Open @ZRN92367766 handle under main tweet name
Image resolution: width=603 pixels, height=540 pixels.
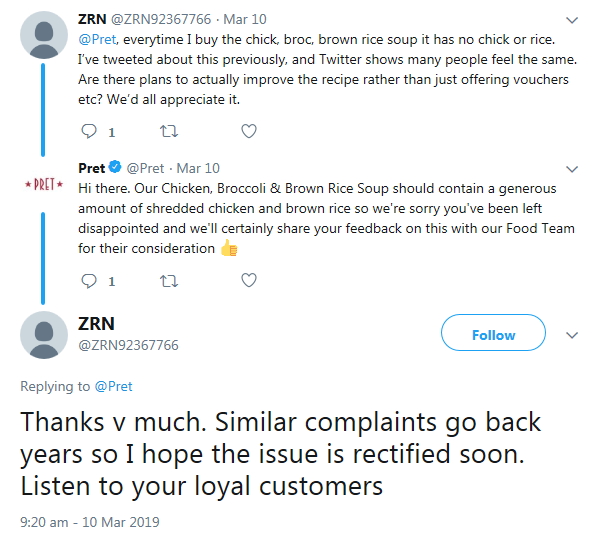[x=128, y=346]
